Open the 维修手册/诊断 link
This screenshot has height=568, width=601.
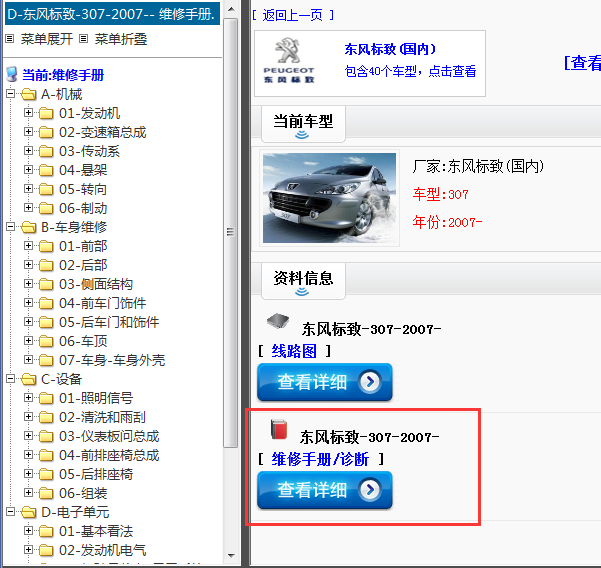(320, 459)
